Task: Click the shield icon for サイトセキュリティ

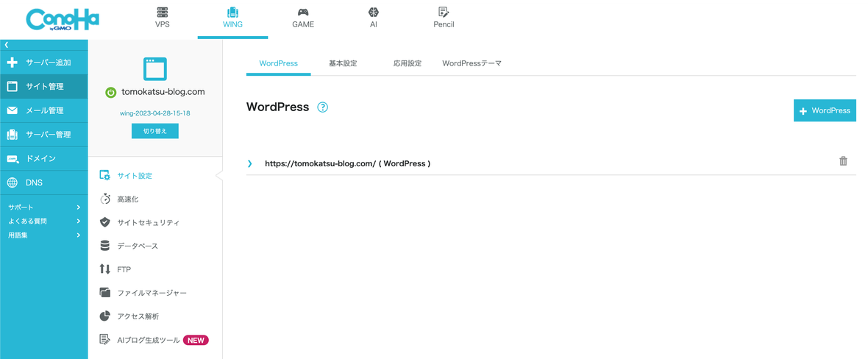Action: pyautogui.click(x=104, y=222)
